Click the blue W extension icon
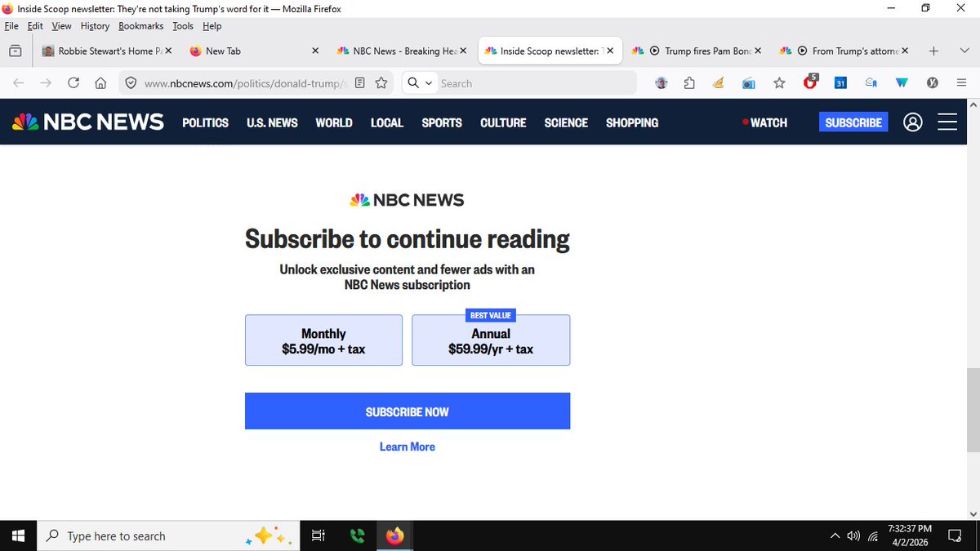The width and height of the screenshot is (980, 551). [901, 83]
